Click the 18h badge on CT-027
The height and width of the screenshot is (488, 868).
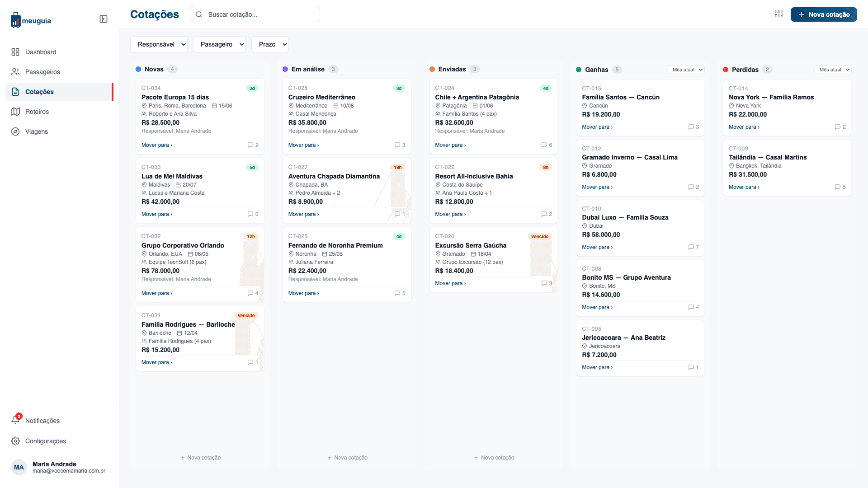[x=397, y=167]
